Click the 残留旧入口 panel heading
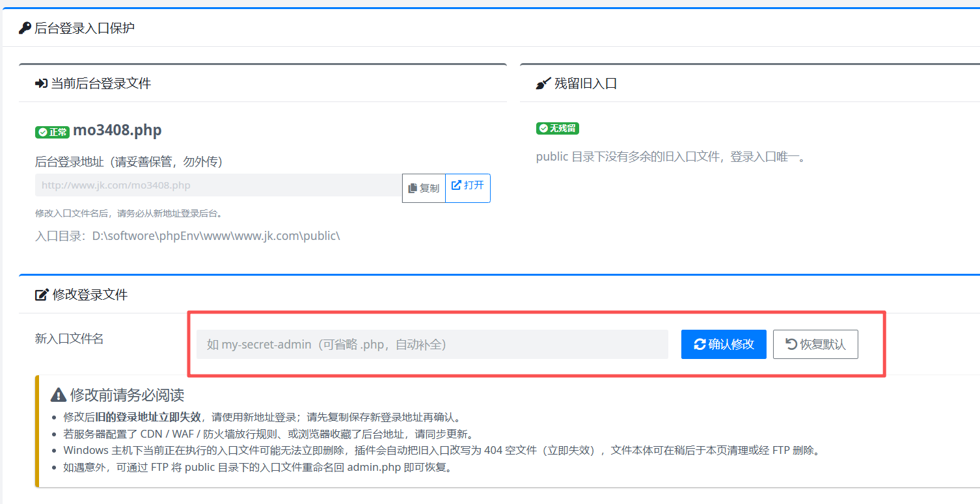The height and width of the screenshot is (504, 980). 586,83
